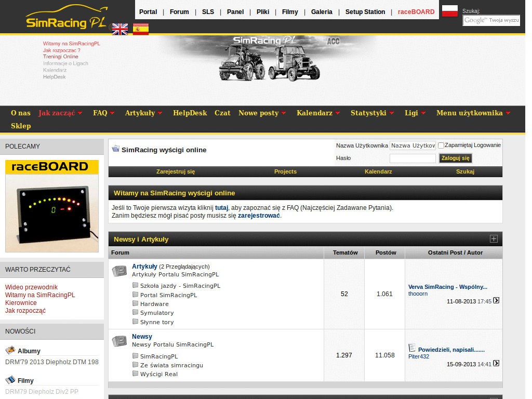Toggle Zapamiętaj Logowanie checkbox
This screenshot has height=399, width=532.
[x=441, y=145]
